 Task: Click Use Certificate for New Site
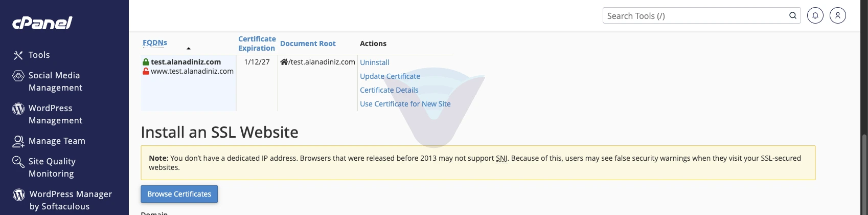click(405, 104)
